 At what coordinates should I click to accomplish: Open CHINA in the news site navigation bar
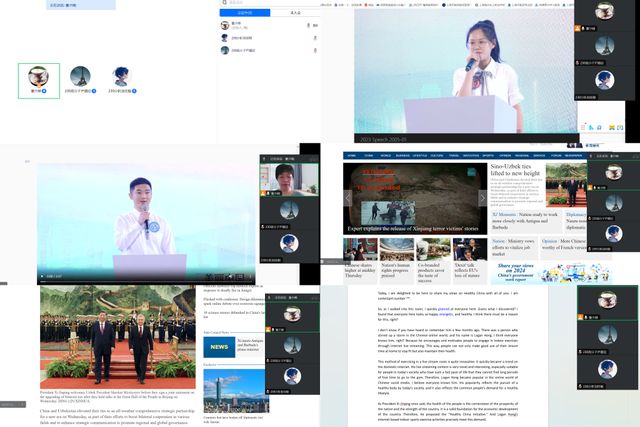[369, 156]
